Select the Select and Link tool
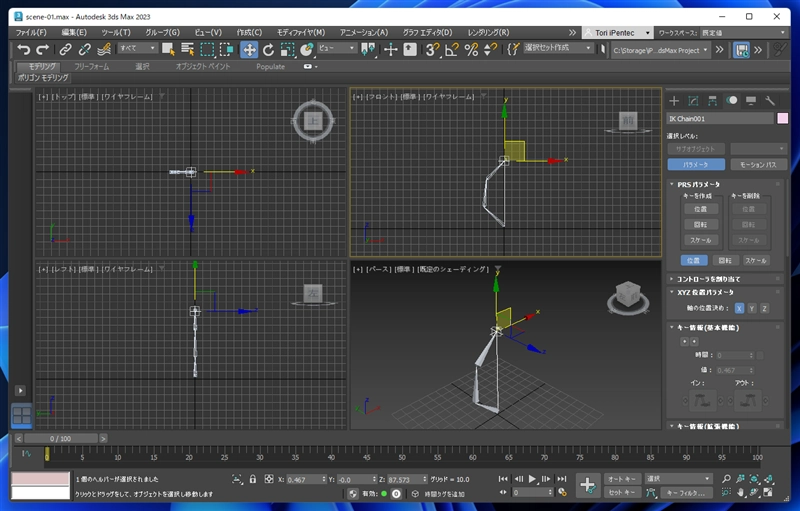Image resolution: width=800 pixels, height=511 pixels. pyautogui.click(x=65, y=49)
